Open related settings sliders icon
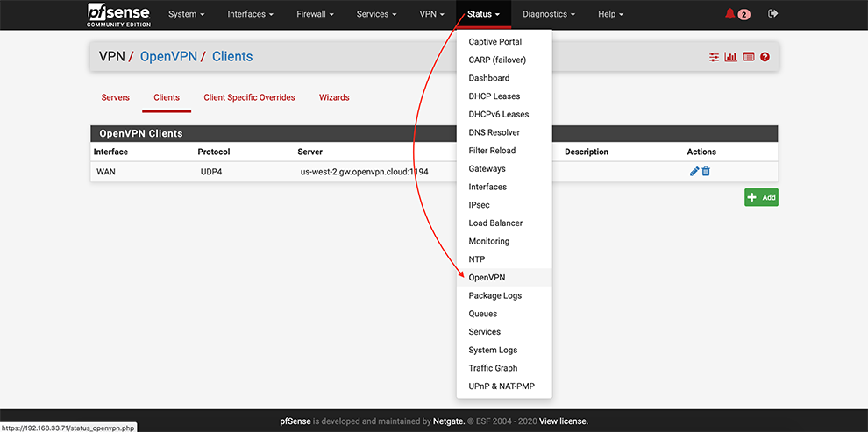The image size is (868, 432). click(715, 57)
